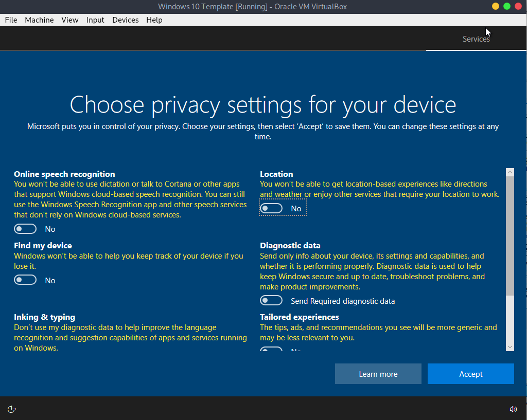The width and height of the screenshot is (527, 420).
Task: Toggle the Diagnostic data switch
Action: (271, 301)
